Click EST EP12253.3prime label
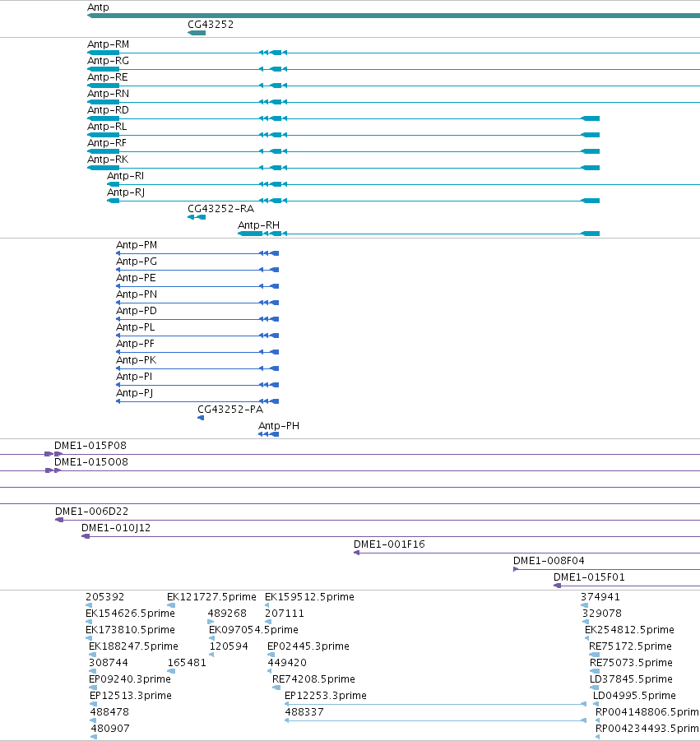The image size is (700, 741). pos(325,696)
